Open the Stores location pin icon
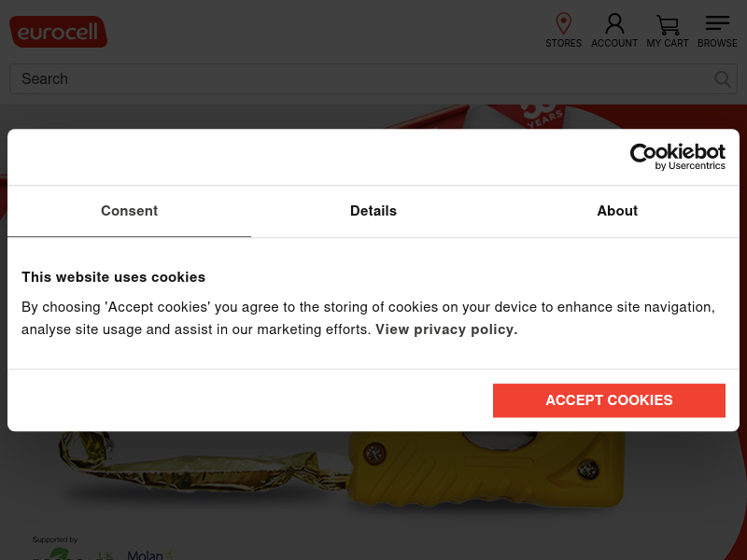This screenshot has width=747, height=560. click(563, 24)
